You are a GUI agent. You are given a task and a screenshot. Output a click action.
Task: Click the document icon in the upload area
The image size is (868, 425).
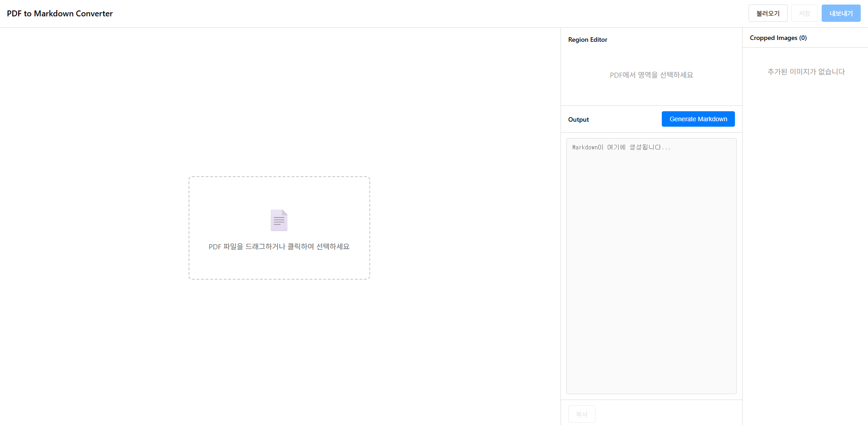(x=279, y=220)
